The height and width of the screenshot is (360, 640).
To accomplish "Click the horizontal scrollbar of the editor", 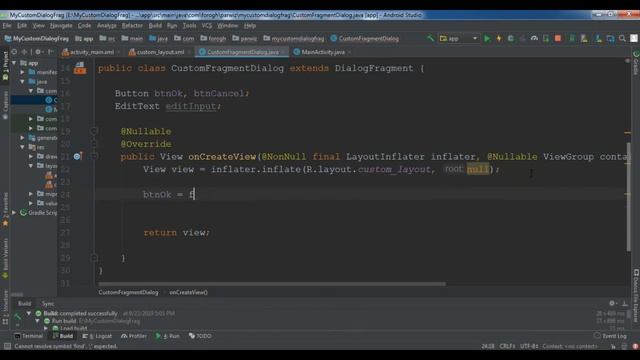I will pyautogui.click(x=272, y=284).
